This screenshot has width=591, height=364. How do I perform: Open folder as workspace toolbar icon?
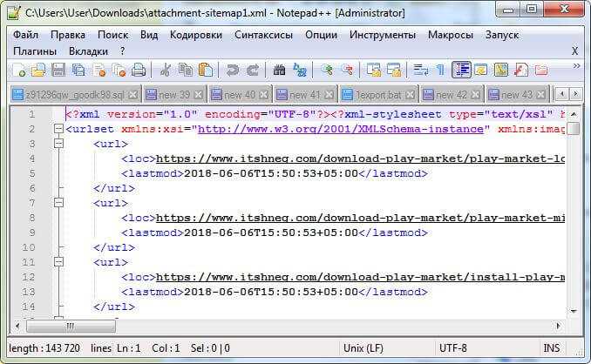pyautogui.click(x=540, y=71)
